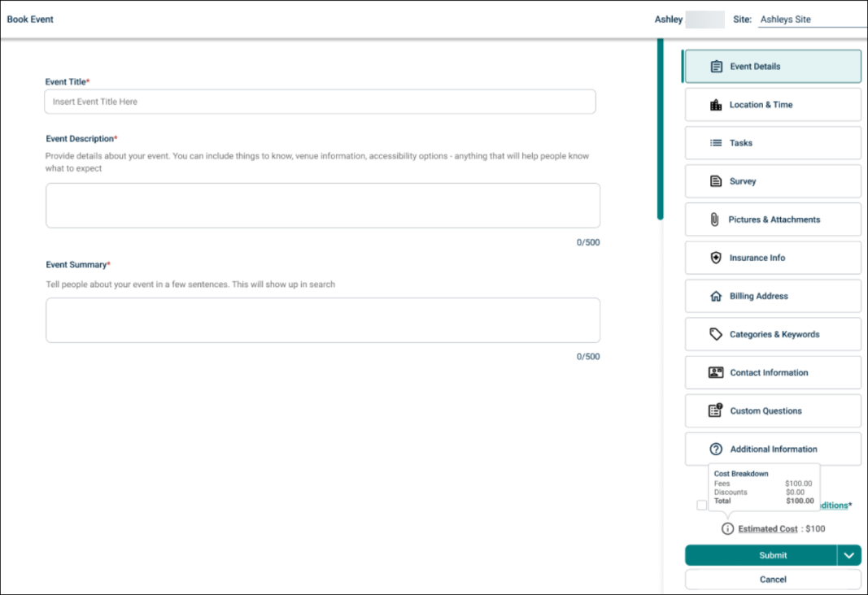The image size is (868, 595).
Task: Click the ID card icon for Contact Information
Action: (x=716, y=372)
